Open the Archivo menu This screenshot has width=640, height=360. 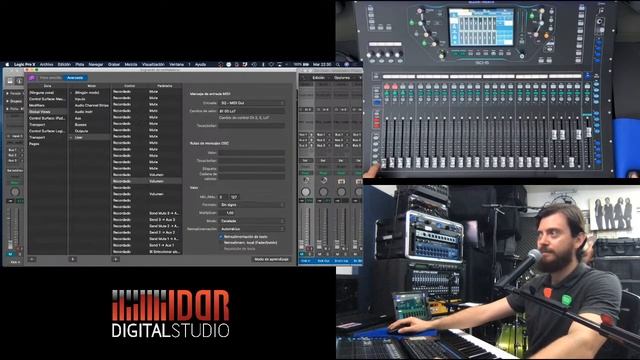point(47,64)
